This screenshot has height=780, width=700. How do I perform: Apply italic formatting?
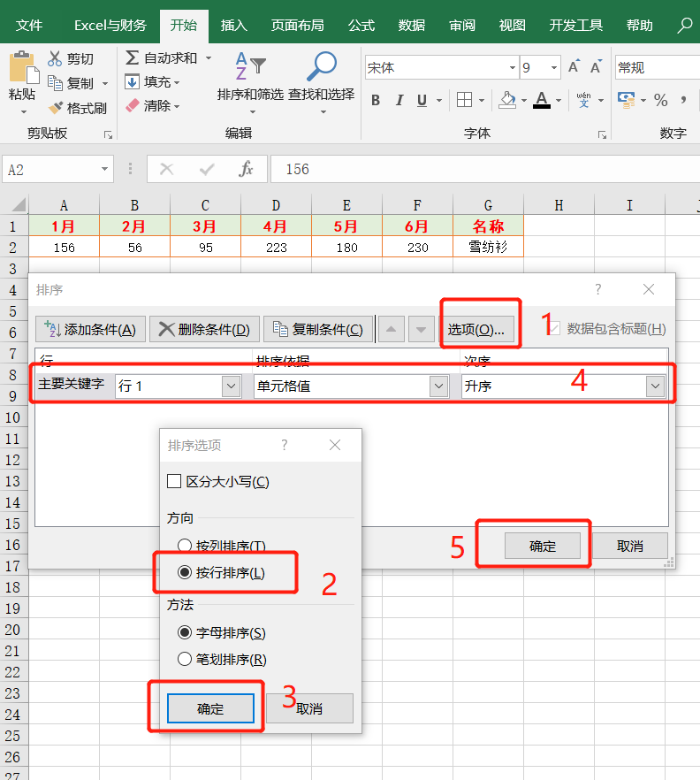(399, 101)
